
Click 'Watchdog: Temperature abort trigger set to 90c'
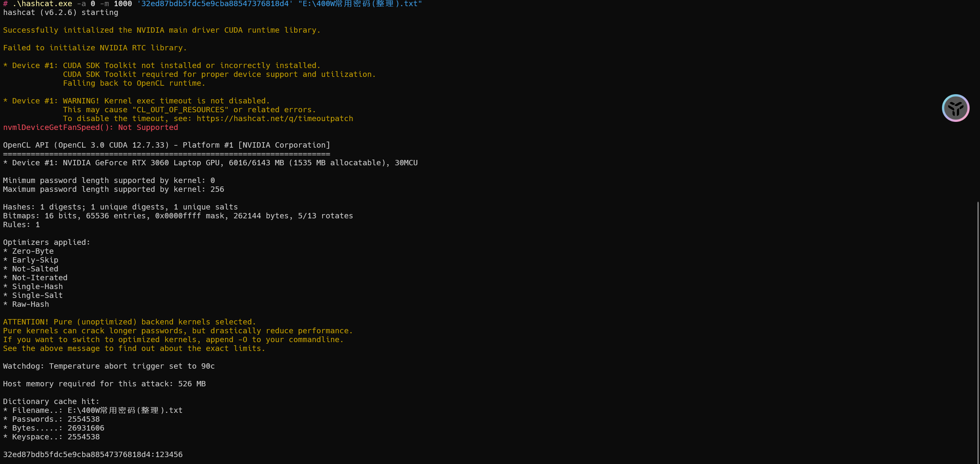(109, 366)
